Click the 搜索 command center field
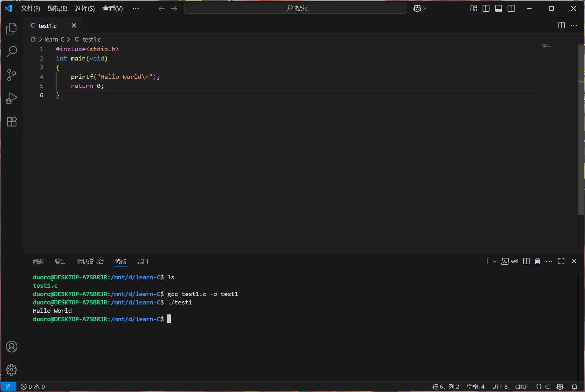585x392 pixels. [295, 8]
